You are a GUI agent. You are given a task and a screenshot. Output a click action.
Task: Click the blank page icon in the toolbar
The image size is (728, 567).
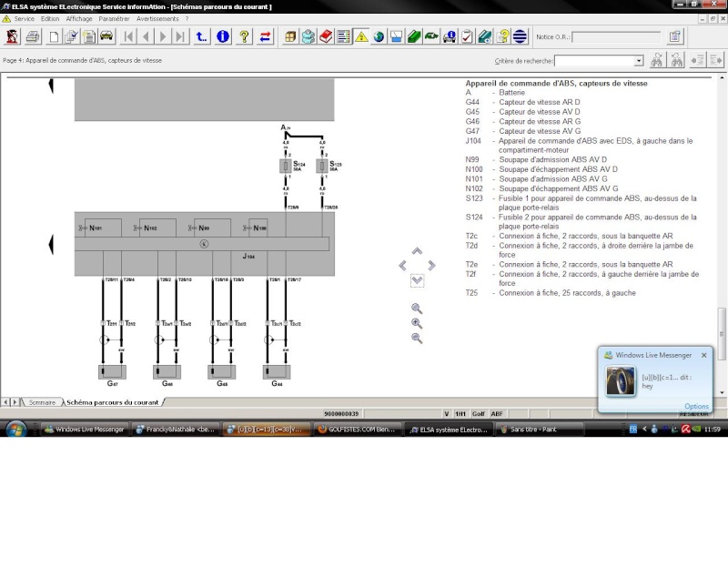(54, 36)
